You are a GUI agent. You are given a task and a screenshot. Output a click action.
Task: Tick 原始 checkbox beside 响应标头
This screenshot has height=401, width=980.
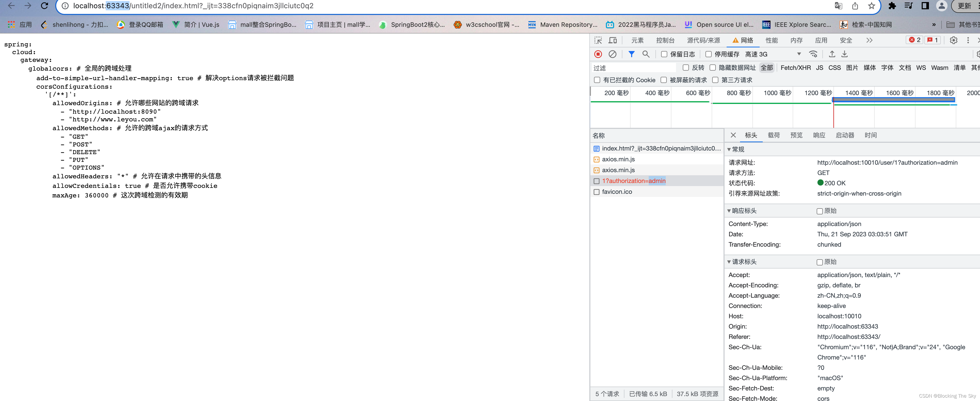point(820,211)
